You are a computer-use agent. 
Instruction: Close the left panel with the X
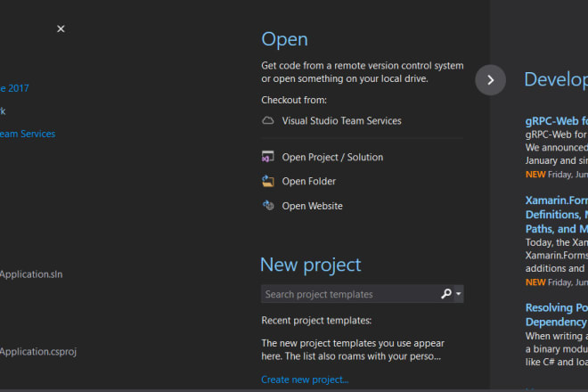61,29
